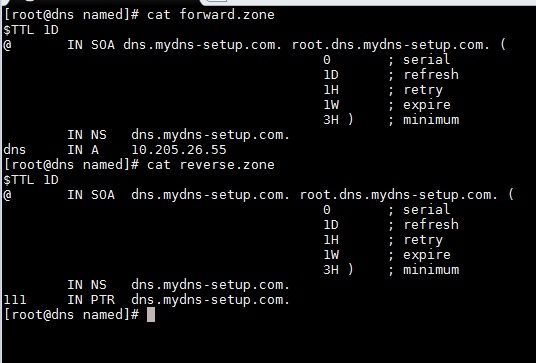
Task: Click the '1W' expire value in the forward zone
Action: (x=331, y=105)
